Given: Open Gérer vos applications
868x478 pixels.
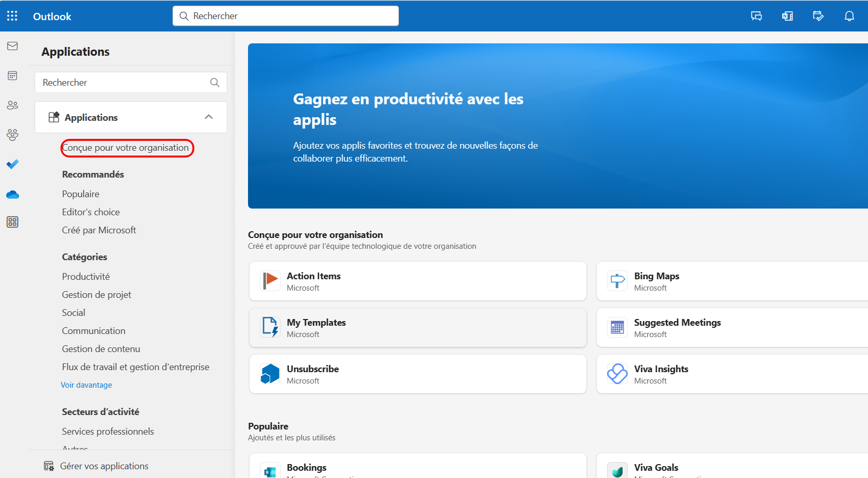Looking at the screenshot, I should click(x=104, y=466).
